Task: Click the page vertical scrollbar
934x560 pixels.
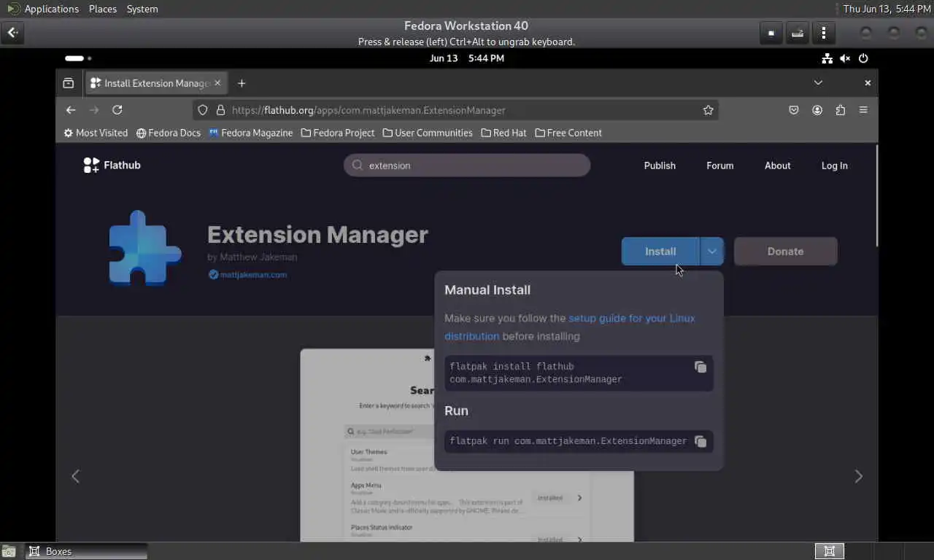Action: 877,195
